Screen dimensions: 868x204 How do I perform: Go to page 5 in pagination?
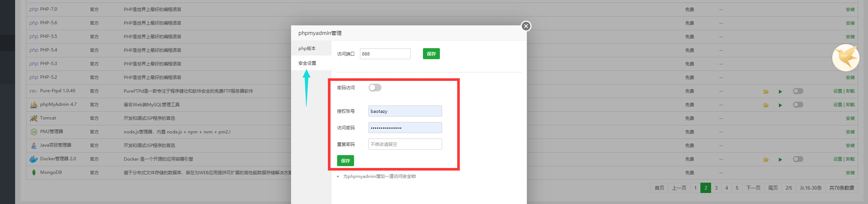(x=737, y=188)
